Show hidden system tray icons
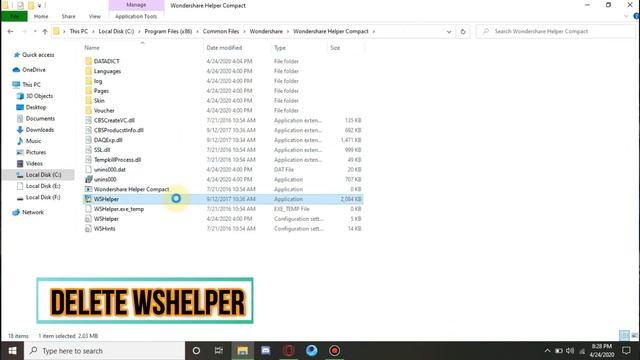The width and height of the screenshot is (640, 360). tap(547, 351)
